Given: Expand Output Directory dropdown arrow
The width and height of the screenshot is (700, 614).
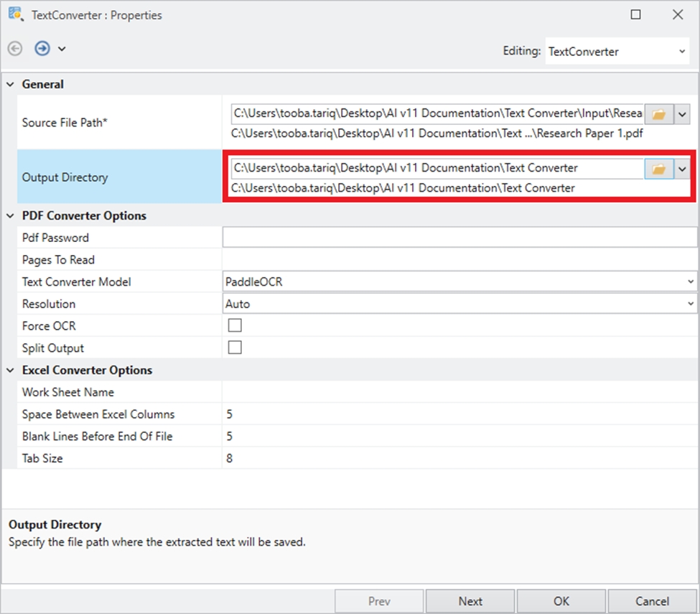Looking at the screenshot, I should [682, 169].
